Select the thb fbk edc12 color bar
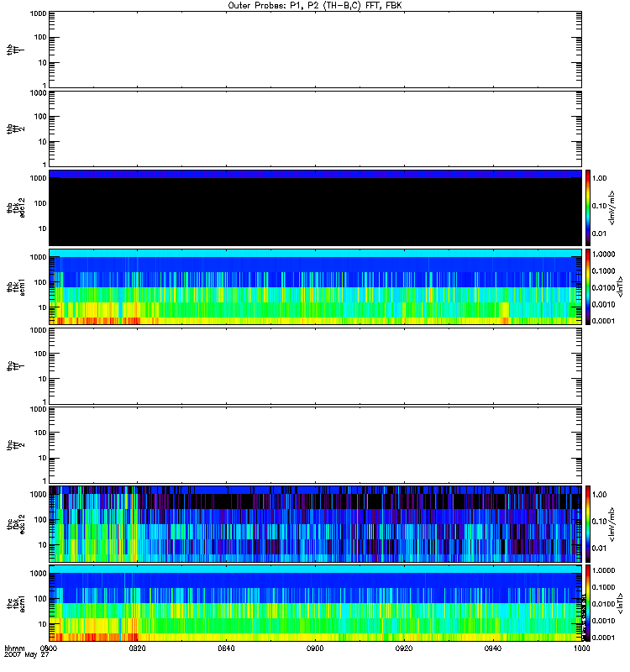Screen dimensions: 630x672 coord(588,207)
